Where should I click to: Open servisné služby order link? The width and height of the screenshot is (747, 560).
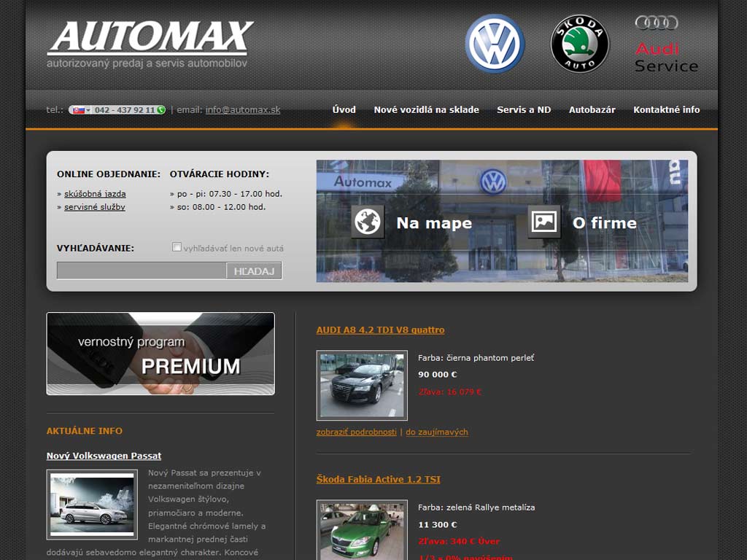pyautogui.click(x=95, y=207)
